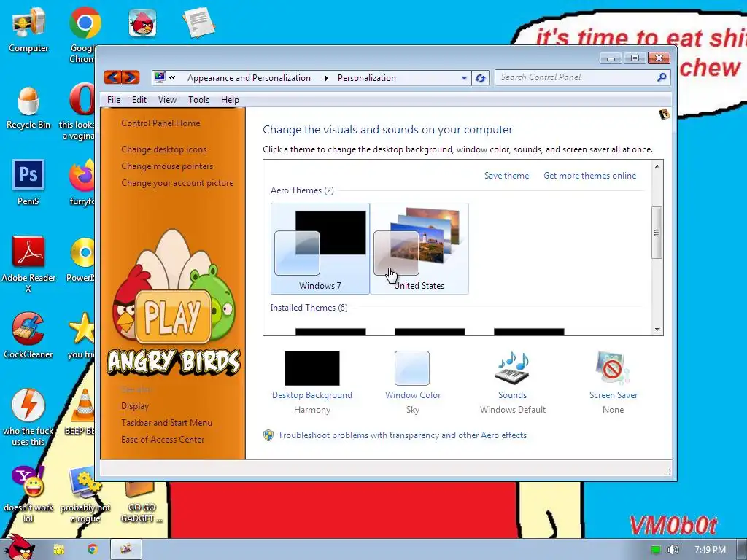Click the Control Panel icon in the address bar
The image size is (747, 560).
pos(160,77)
